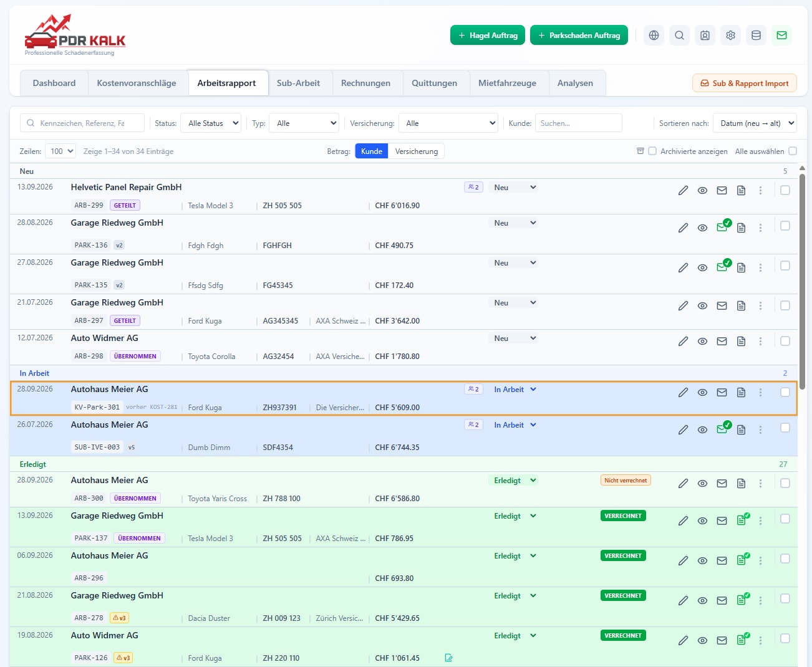Open document icon for ARB-300 Autohaus Meier row
Image resolution: width=812 pixels, height=667 pixels.
tap(741, 484)
